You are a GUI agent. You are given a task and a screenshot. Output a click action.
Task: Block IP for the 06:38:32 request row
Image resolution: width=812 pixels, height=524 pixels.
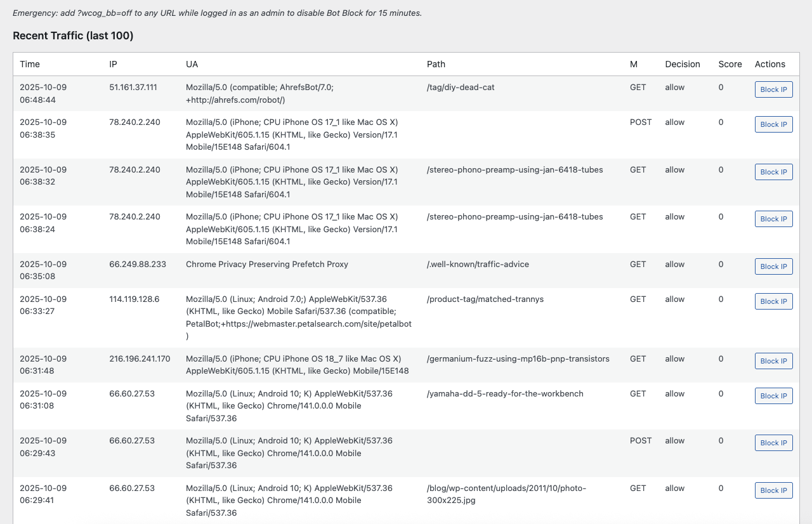[x=773, y=172]
